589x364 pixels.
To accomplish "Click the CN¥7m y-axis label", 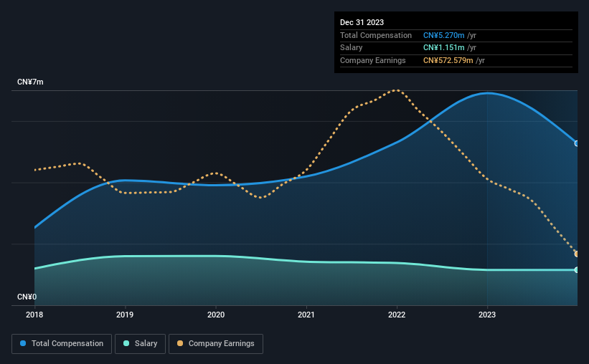I will coord(30,82).
